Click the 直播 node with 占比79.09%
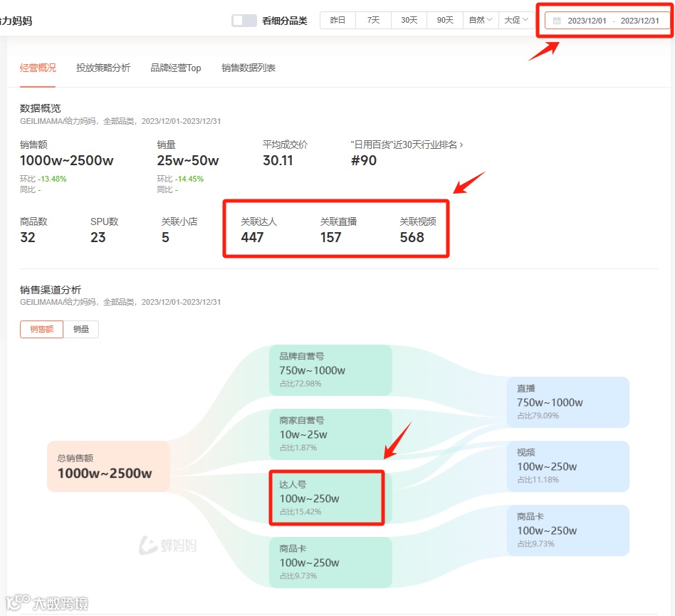Viewport: 675px width, 616px height. click(568, 402)
